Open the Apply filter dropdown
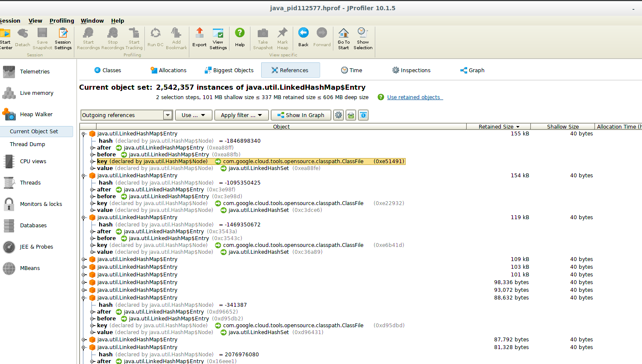642x364 pixels. pos(241,115)
